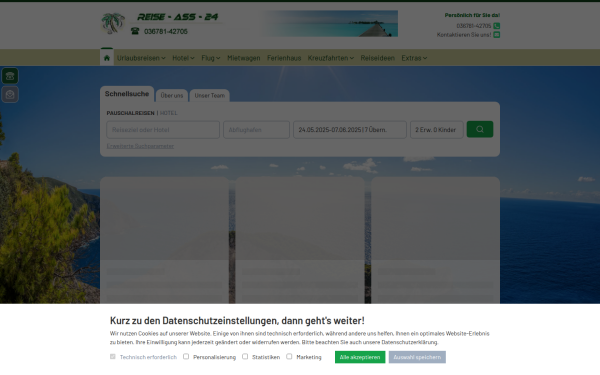Open the mail widget on the left sidebar
This screenshot has height=375, width=600.
(x=10, y=94)
